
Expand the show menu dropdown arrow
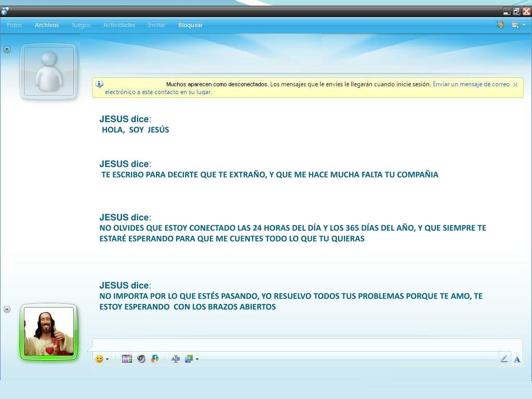click(x=524, y=25)
